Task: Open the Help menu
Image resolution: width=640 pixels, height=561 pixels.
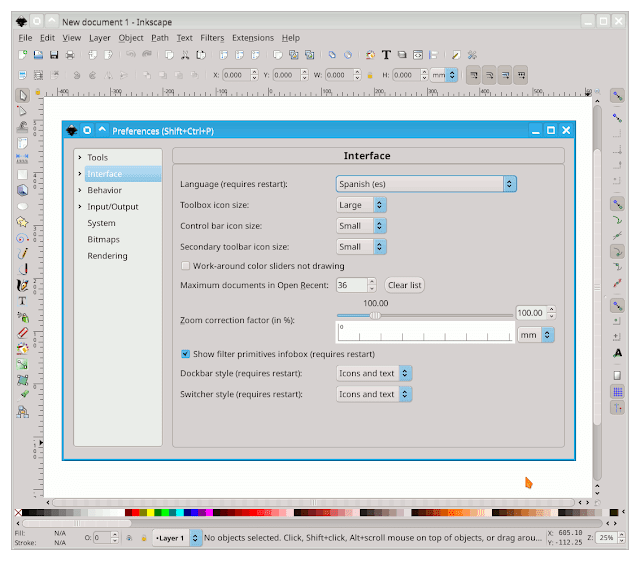Action: [291, 38]
